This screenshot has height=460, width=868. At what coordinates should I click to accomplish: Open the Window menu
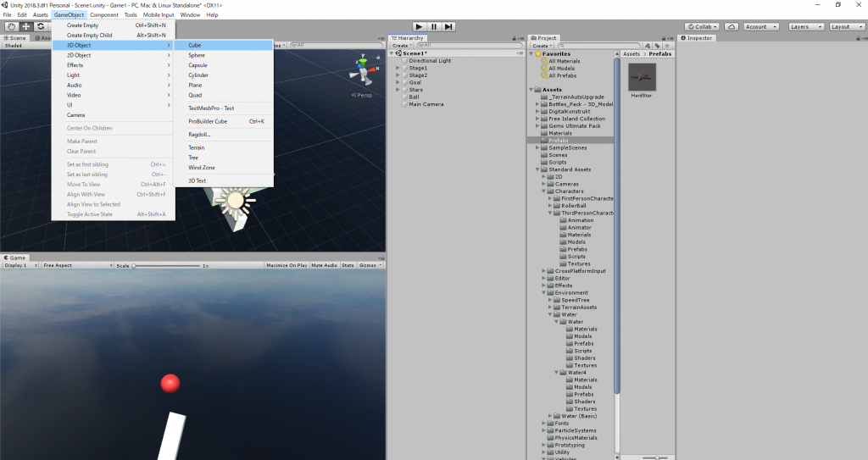(x=190, y=15)
